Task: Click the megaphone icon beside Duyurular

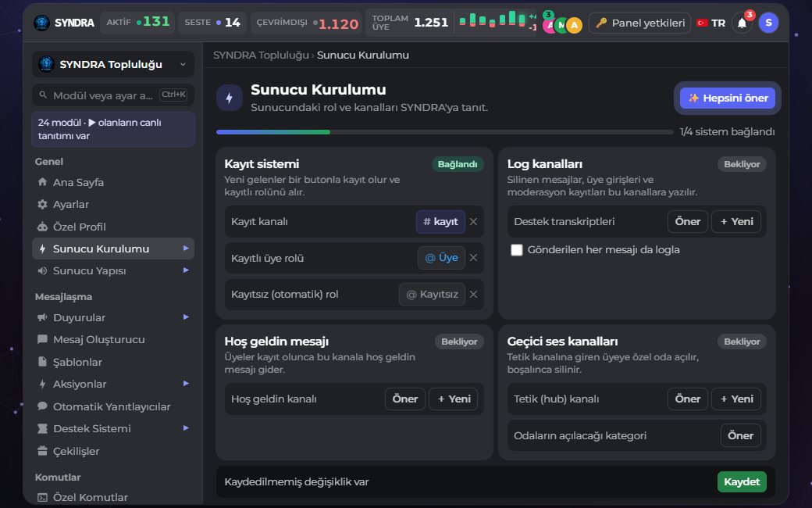Action: coord(42,317)
